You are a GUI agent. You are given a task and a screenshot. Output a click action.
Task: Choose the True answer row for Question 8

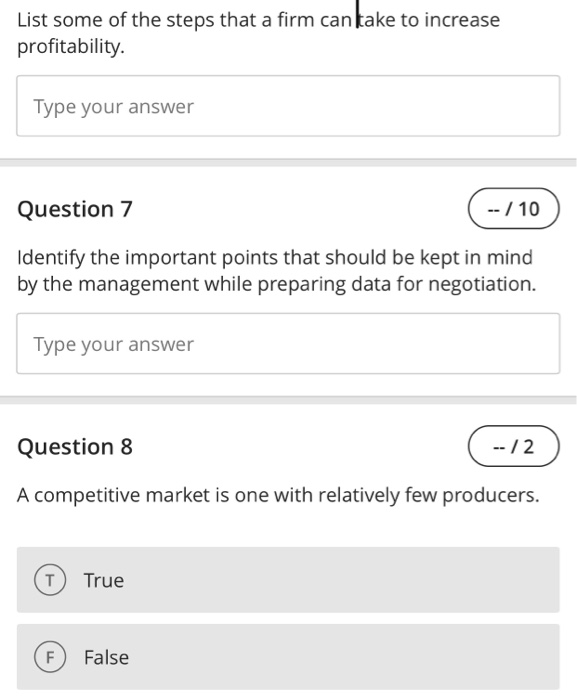tap(288, 580)
